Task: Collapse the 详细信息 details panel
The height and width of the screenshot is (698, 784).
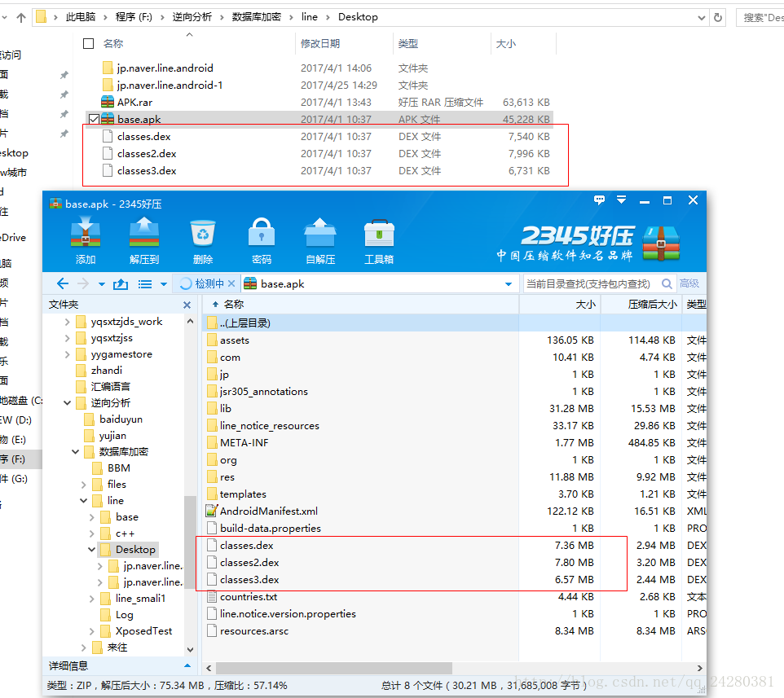Action: pyautogui.click(x=187, y=665)
